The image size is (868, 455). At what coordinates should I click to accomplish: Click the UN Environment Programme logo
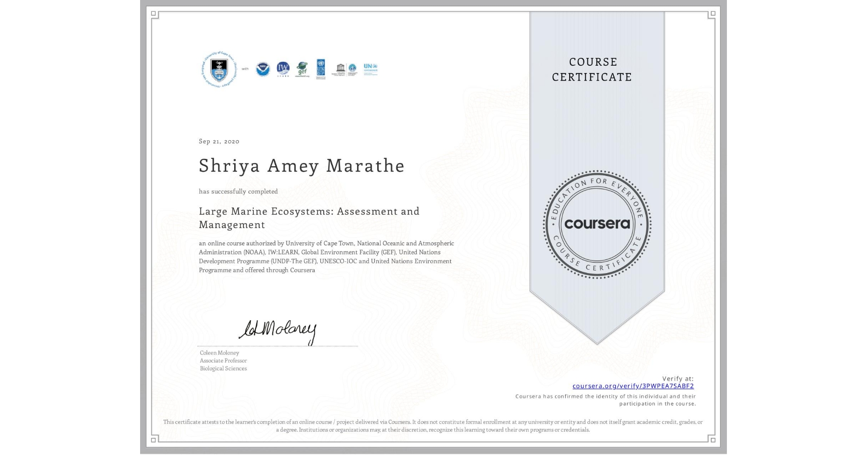tap(370, 69)
